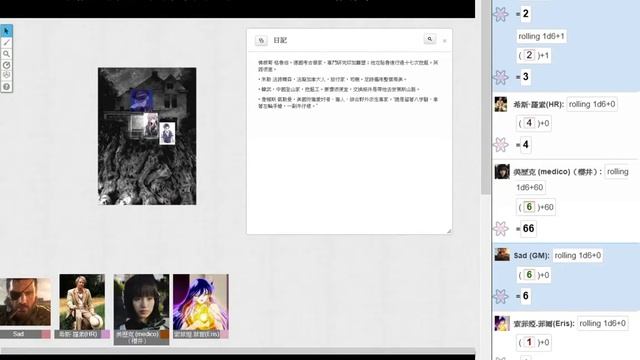Click the resize grip at the handout's corner

click(449, 231)
